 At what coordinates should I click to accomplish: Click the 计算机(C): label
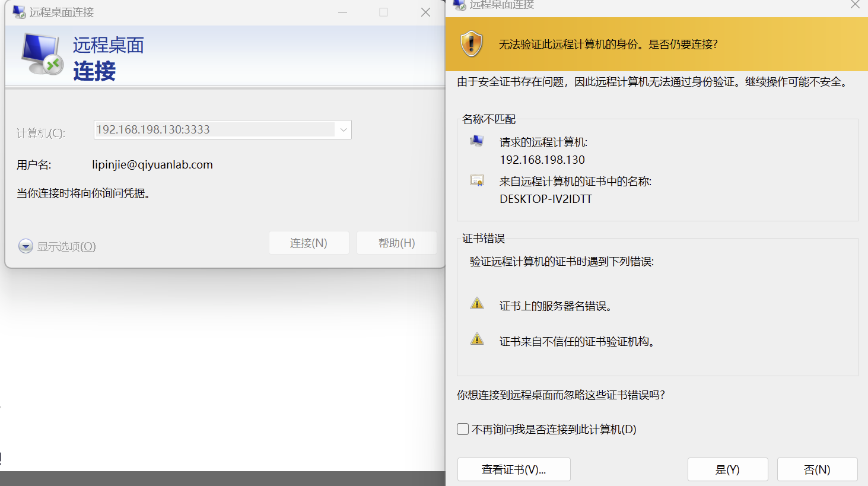pyautogui.click(x=41, y=134)
